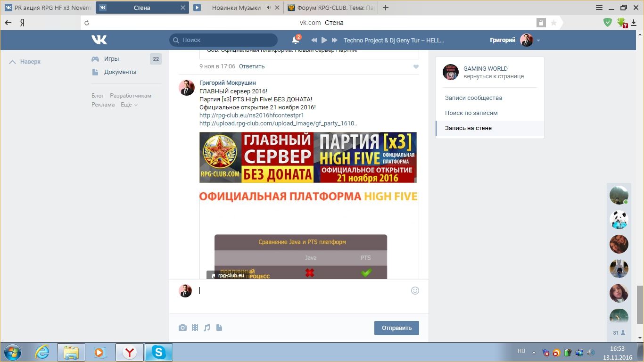The height and width of the screenshot is (362, 644).
Task: Open upload.rpg-club.com image link
Action: click(x=279, y=123)
